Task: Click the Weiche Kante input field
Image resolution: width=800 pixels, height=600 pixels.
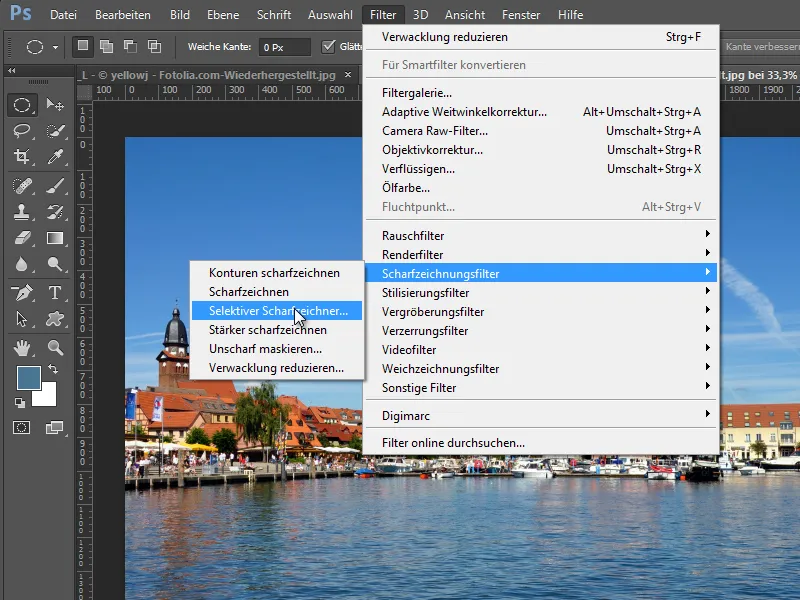Action: click(284, 47)
